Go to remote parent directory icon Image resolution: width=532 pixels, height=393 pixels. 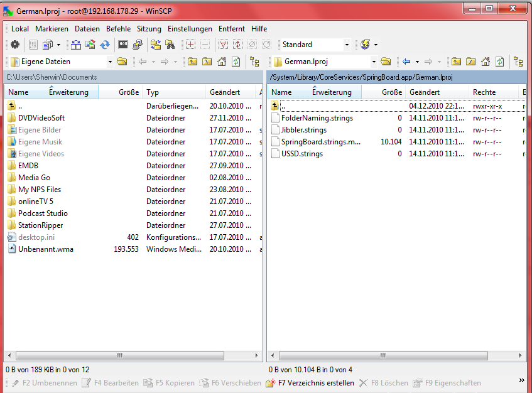457,62
